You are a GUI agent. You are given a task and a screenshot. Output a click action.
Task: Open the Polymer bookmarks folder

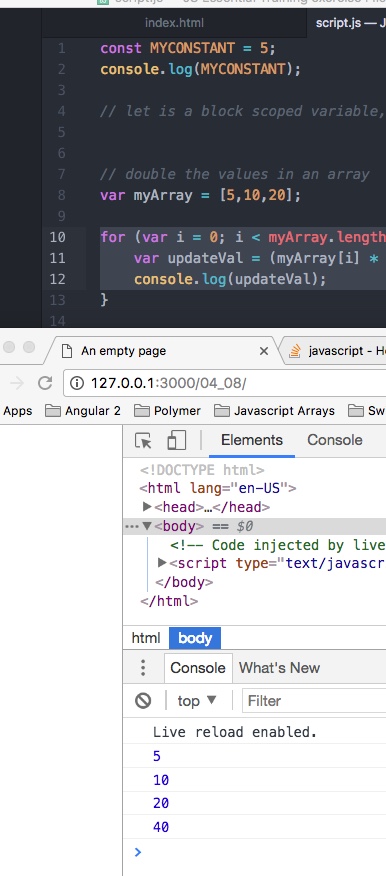168,411
